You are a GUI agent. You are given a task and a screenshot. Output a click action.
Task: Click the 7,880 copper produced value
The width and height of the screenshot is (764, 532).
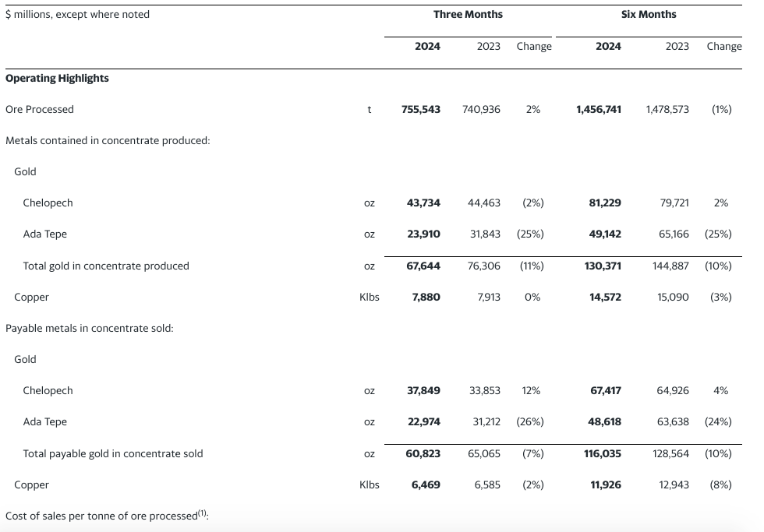click(x=426, y=297)
